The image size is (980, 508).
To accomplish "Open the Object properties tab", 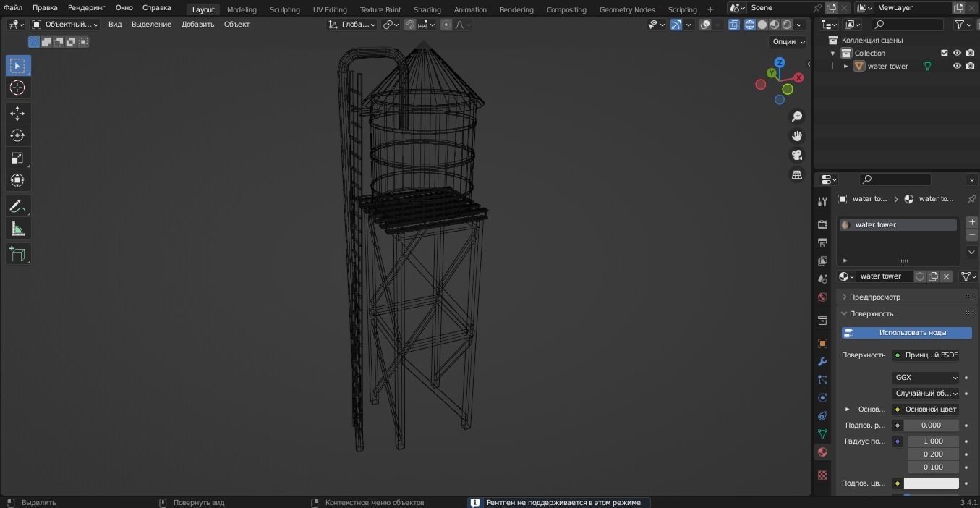I will pyautogui.click(x=822, y=344).
